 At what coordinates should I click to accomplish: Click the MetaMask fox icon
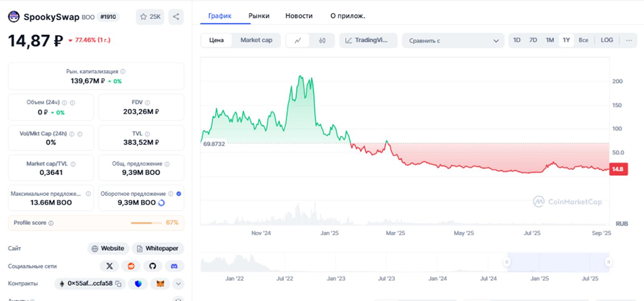(x=160, y=284)
